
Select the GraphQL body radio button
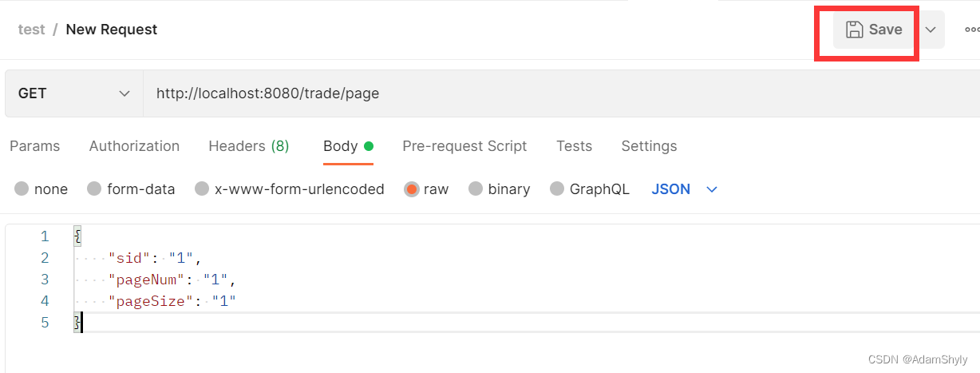(x=557, y=189)
